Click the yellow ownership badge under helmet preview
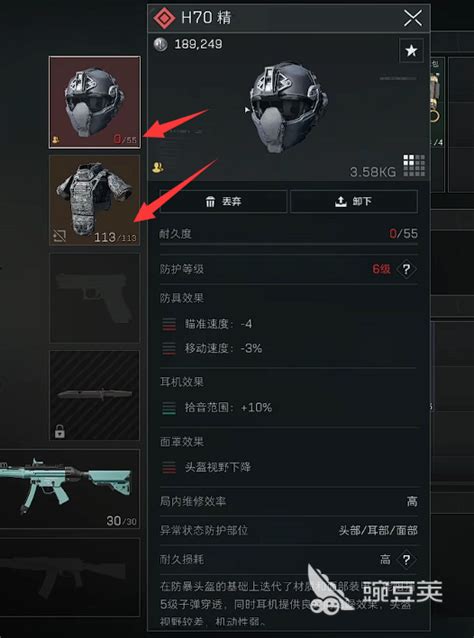The height and width of the screenshot is (638, 474). pyautogui.click(x=157, y=167)
